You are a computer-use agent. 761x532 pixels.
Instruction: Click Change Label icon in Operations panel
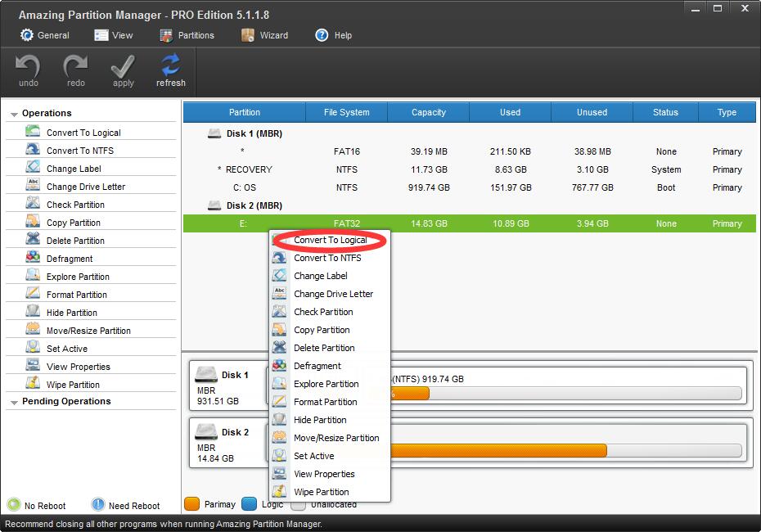(33, 167)
